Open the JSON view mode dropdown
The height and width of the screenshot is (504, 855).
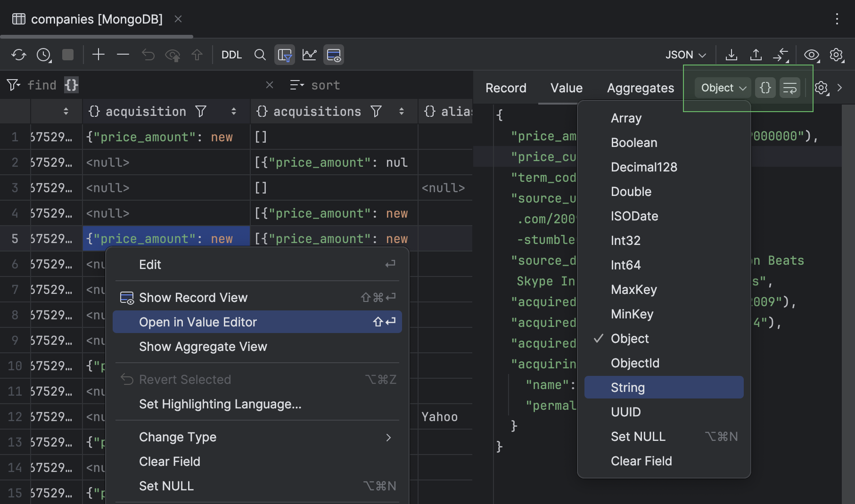(685, 54)
